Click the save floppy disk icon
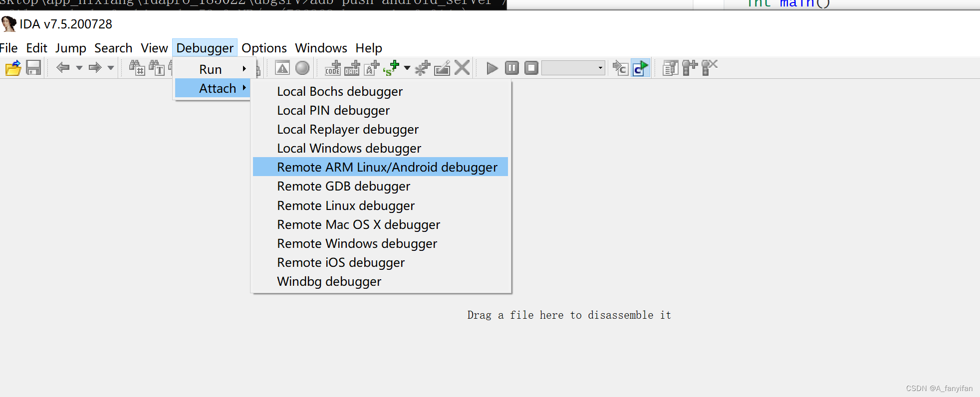980x397 pixels. click(x=33, y=68)
